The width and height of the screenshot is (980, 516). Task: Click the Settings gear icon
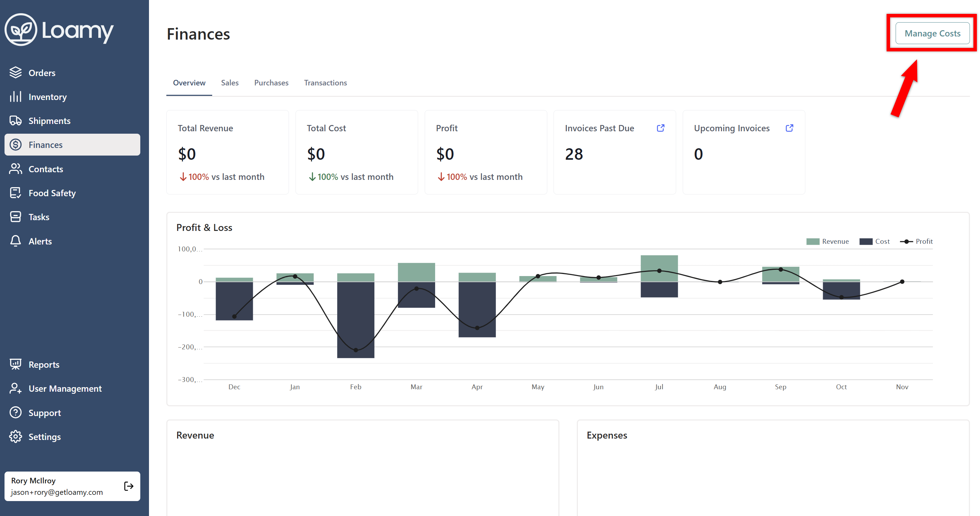click(16, 436)
